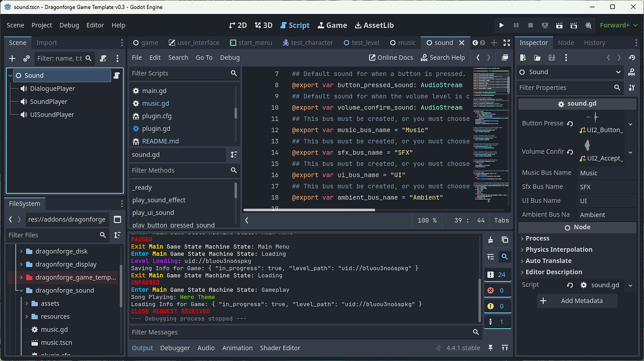Screen dimensions: 644x361
Task: Clear the Output log with the broom icon
Action: coord(490,239)
